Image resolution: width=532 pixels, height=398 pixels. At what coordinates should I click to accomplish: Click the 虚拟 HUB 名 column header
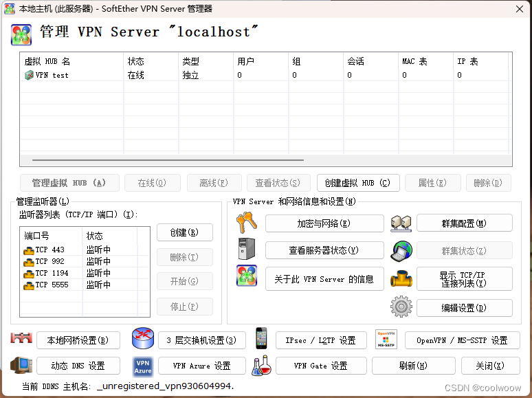tap(72, 61)
